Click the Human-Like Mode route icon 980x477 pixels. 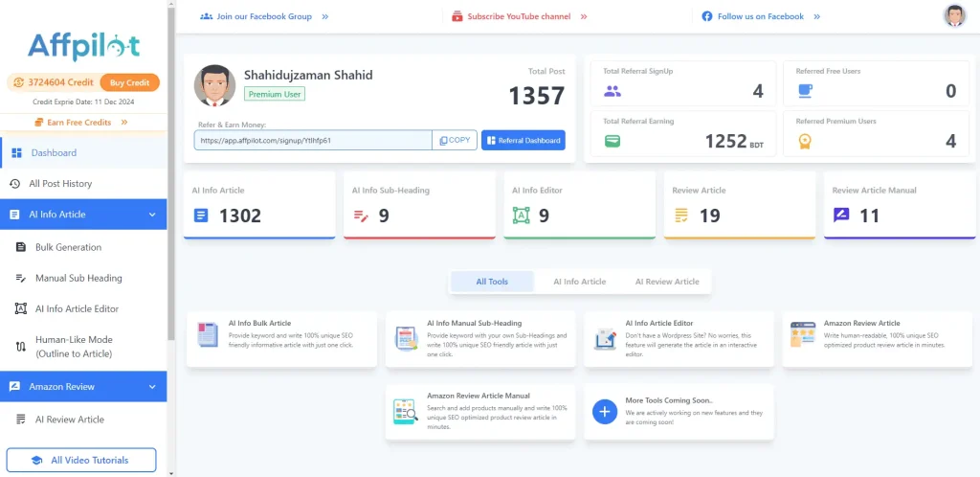21,347
